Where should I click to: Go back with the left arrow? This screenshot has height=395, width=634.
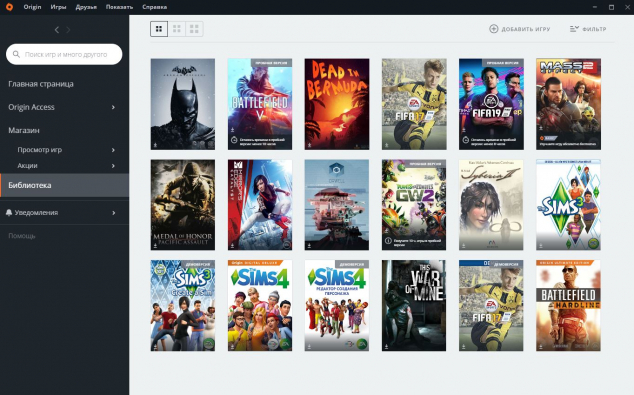[57, 30]
